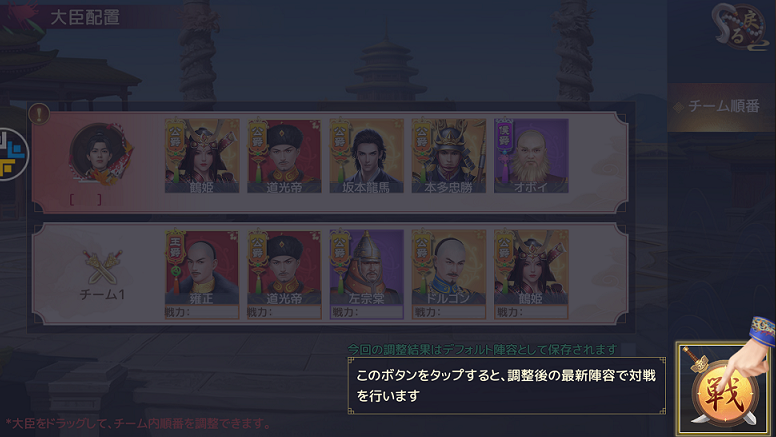Screen dimensions: 776x437
Task: Tap opponent's 坂本龍馬 minister card
Action: 367,156
